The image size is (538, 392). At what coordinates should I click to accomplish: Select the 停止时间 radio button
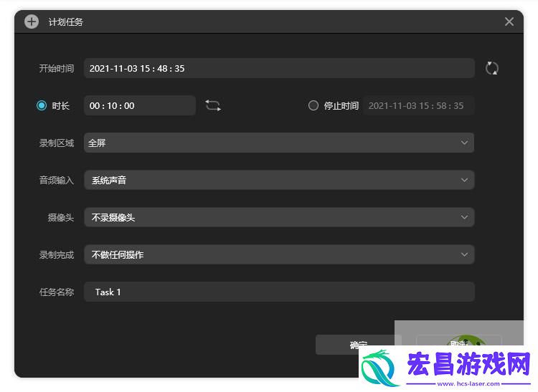coord(313,105)
